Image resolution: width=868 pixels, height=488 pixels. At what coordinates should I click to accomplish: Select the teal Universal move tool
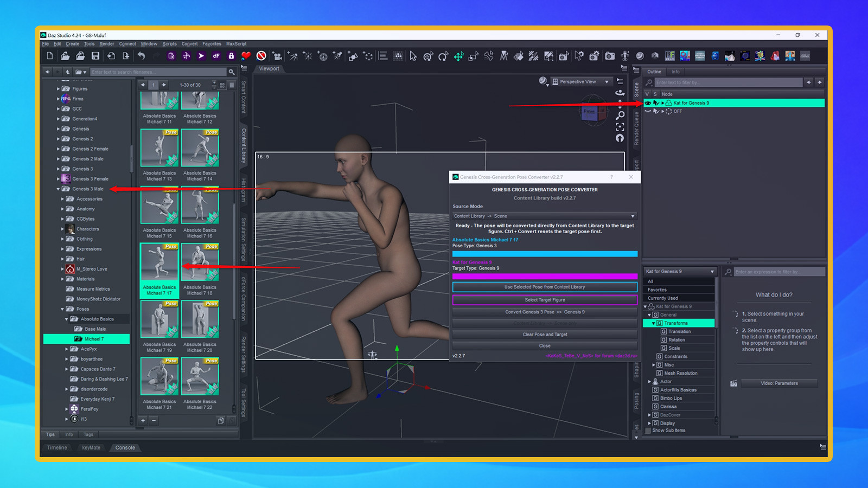458,56
